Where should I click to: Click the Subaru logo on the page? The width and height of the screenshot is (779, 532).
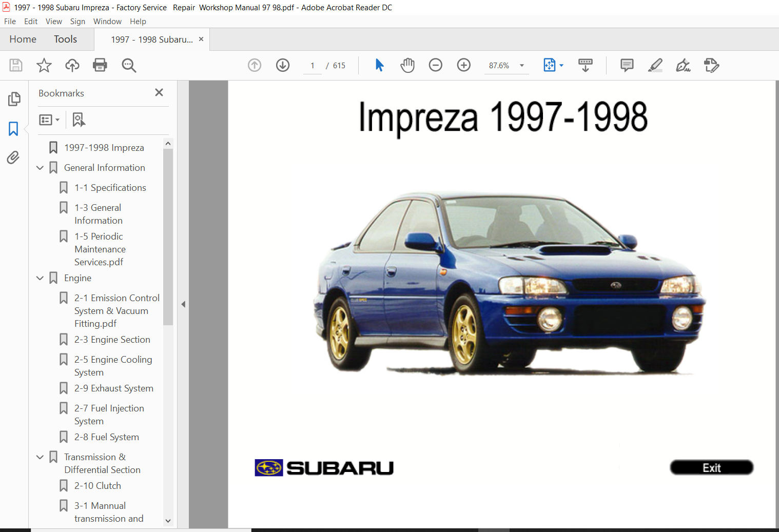(x=324, y=468)
